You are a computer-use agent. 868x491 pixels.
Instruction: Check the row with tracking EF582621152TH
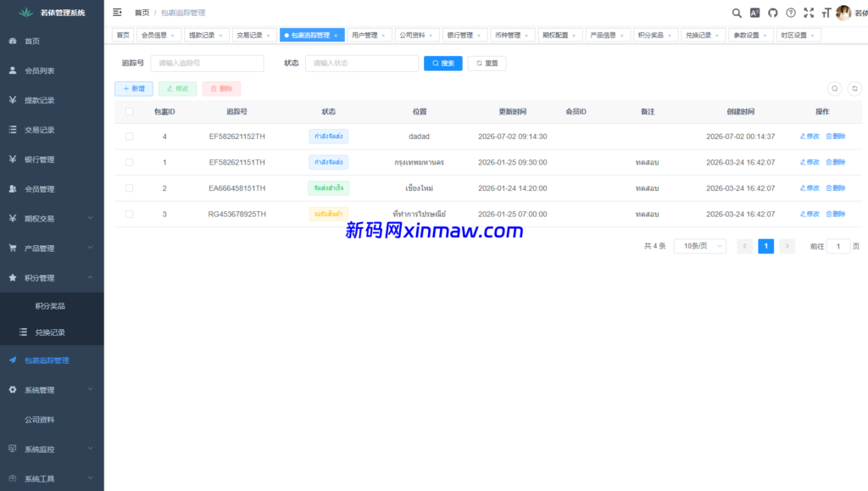click(129, 137)
